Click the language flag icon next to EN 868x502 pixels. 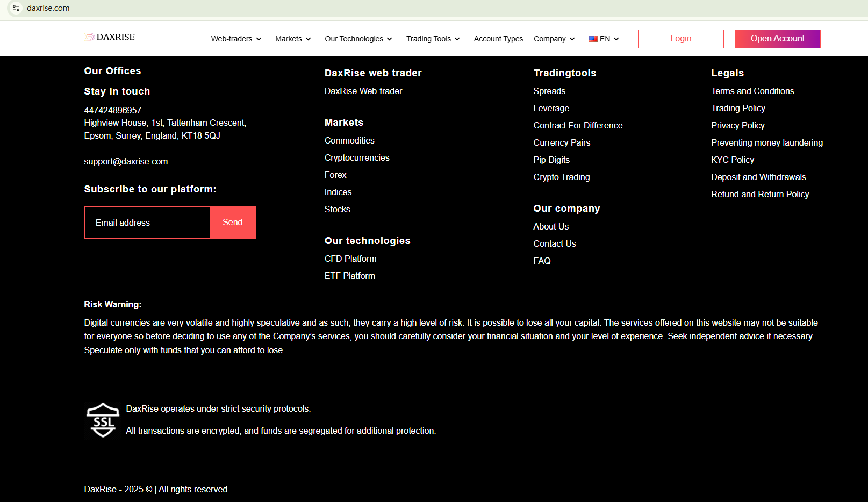593,39
